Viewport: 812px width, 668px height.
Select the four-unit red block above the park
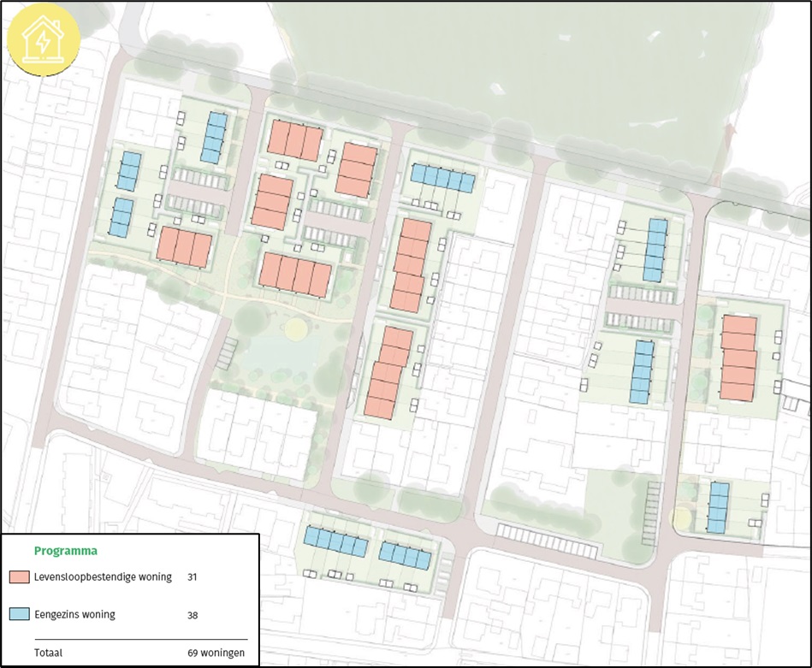click(296, 275)
